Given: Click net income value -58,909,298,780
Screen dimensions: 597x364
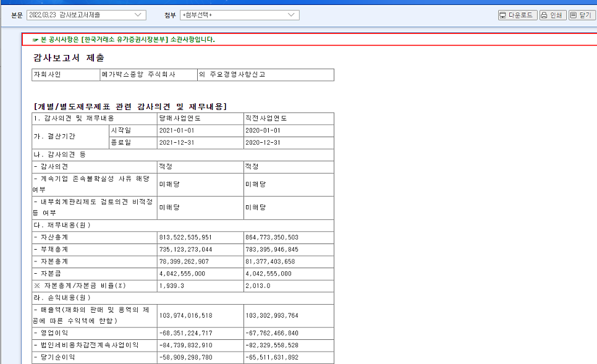Looking at the screenshot, I should point(186,358).
